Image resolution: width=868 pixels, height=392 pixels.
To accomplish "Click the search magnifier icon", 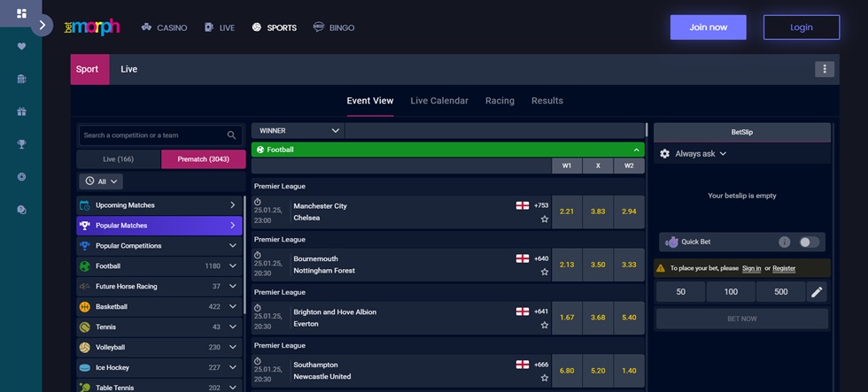I will 232,135.
